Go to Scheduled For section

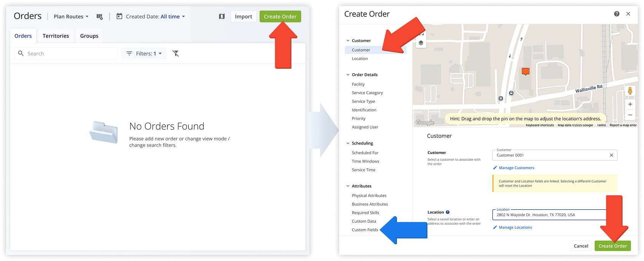[365, 153]
